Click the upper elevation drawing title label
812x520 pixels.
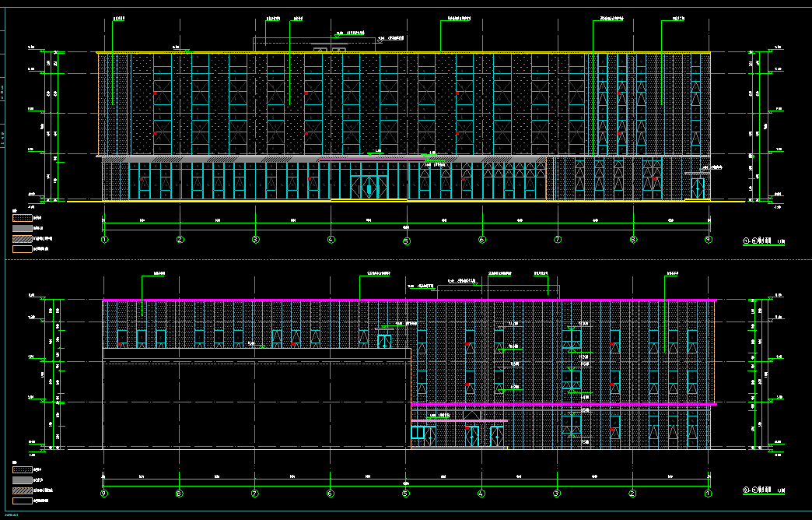click(764, 241)
